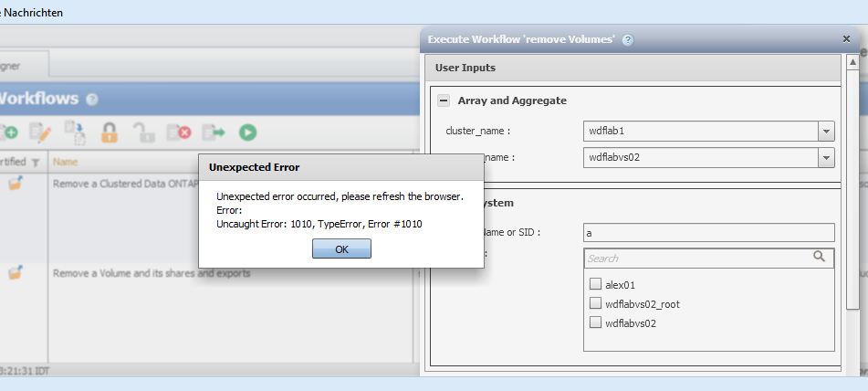Click the up arrow of the dialog scrollbar
This screenshot has height=391, width=868.
[x=853, y=62]
